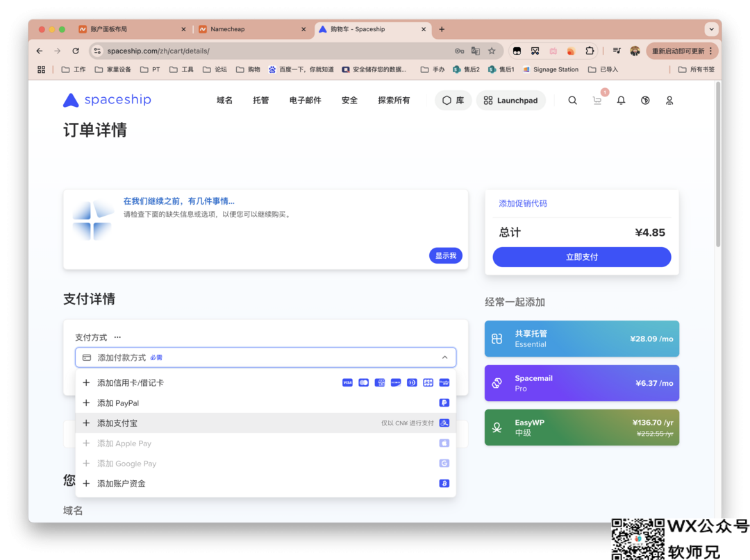Screen dimensions: 750x560
Task: Open the 探索所有 navigation menu
Action: click(394, 101)
